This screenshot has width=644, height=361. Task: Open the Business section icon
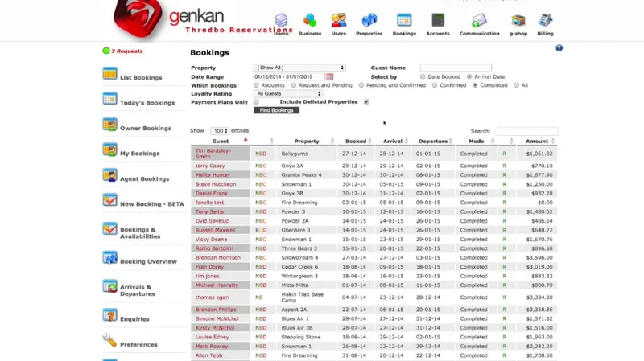point(310,20)
